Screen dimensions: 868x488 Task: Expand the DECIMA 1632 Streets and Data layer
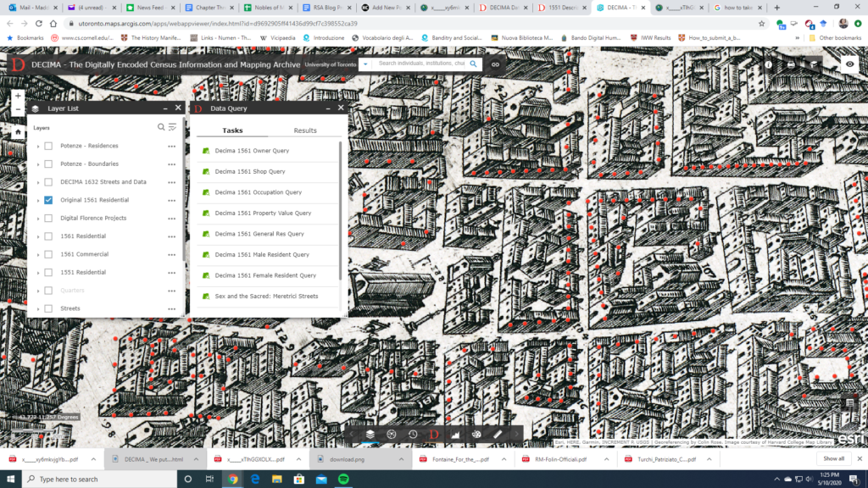click(x=38, y=182)
